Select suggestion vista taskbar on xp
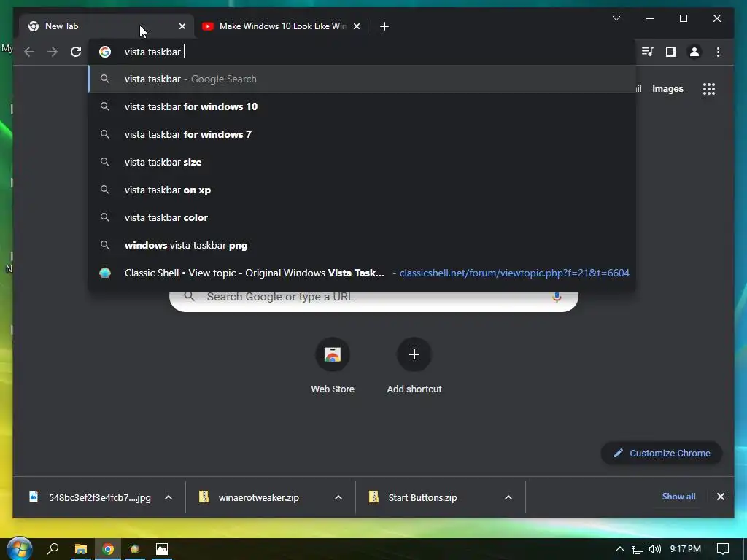This screenshot has height=560, width=747. [362, 190]
